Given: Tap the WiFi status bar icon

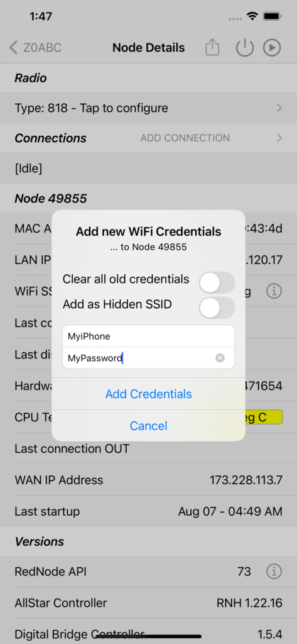Looking at the screenshot, I should pos(252,16).
